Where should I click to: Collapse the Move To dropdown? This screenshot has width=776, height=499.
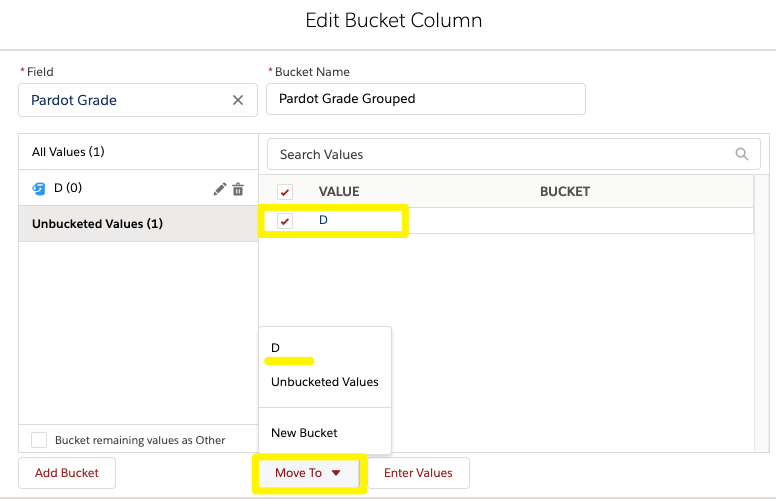click(309, 473)
